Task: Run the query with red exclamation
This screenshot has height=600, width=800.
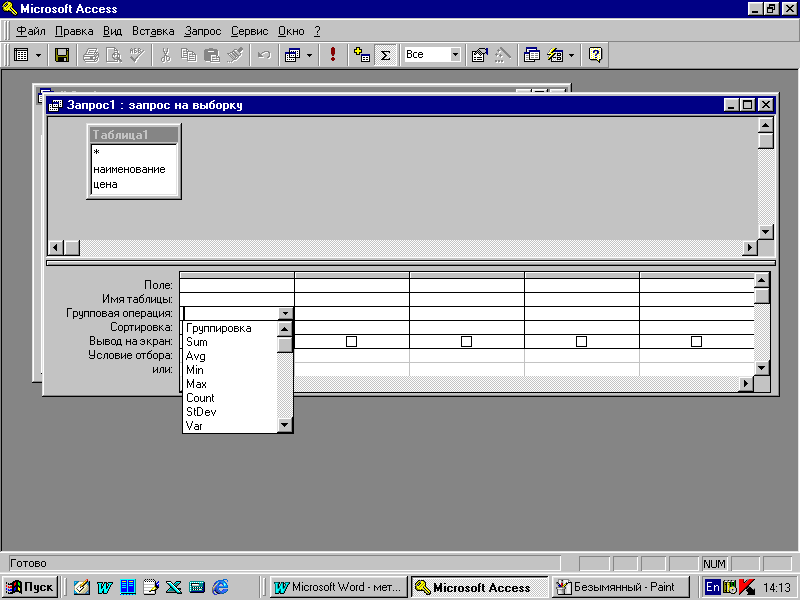Action: point(333,55)
